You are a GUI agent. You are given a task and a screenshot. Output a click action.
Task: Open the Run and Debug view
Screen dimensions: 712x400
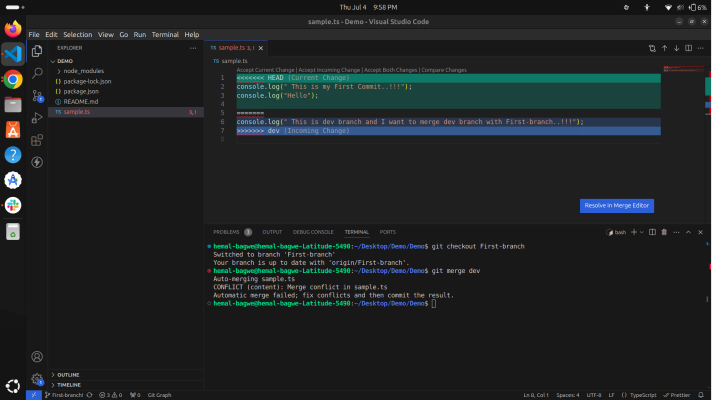pyautogui.click(x=37, y=118)
